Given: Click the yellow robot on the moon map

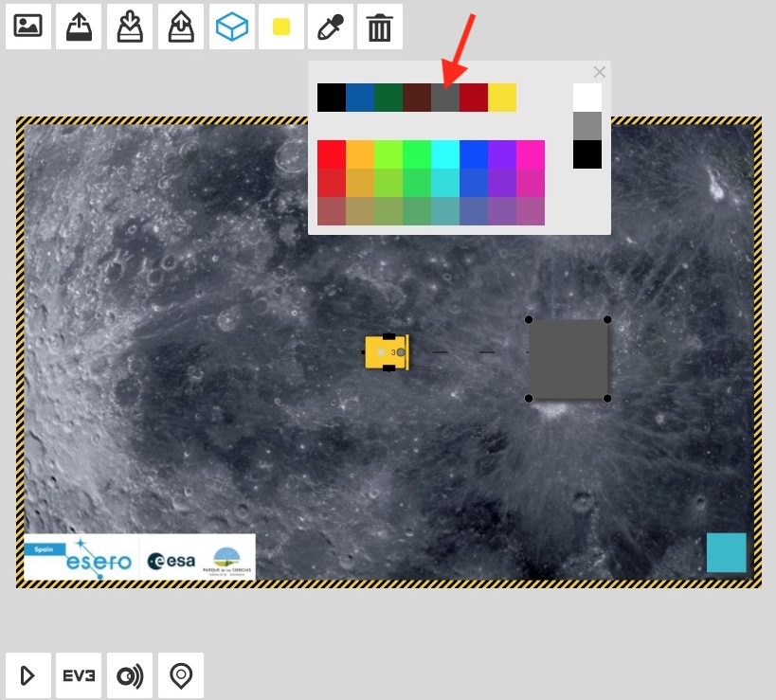Looking at the screenshot, I should click(x=387, y=351).
